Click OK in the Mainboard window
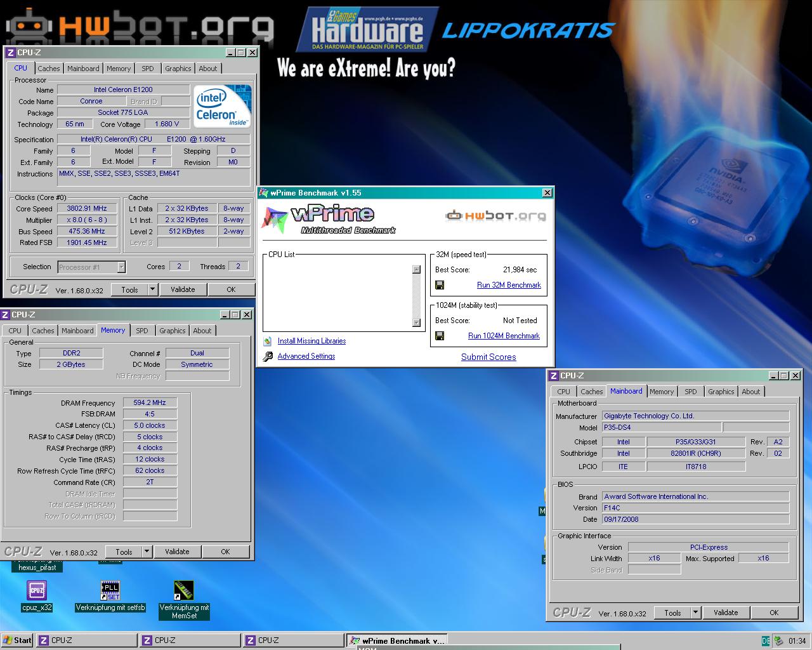The image size is (812, 650). coord(774,613)
